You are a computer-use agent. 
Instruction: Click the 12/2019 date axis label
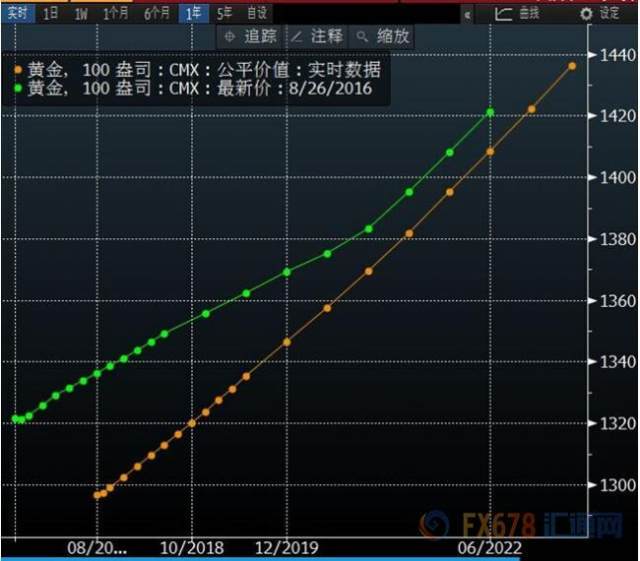click(287, 548)
